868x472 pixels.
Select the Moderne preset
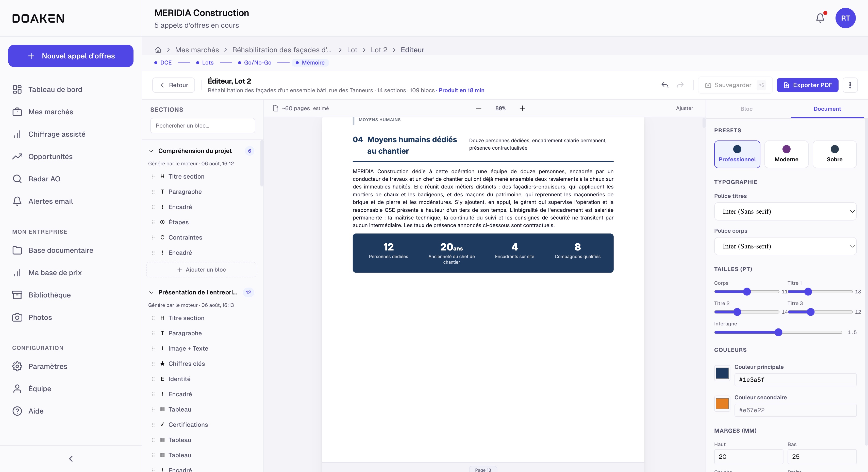tap(786, 154)
